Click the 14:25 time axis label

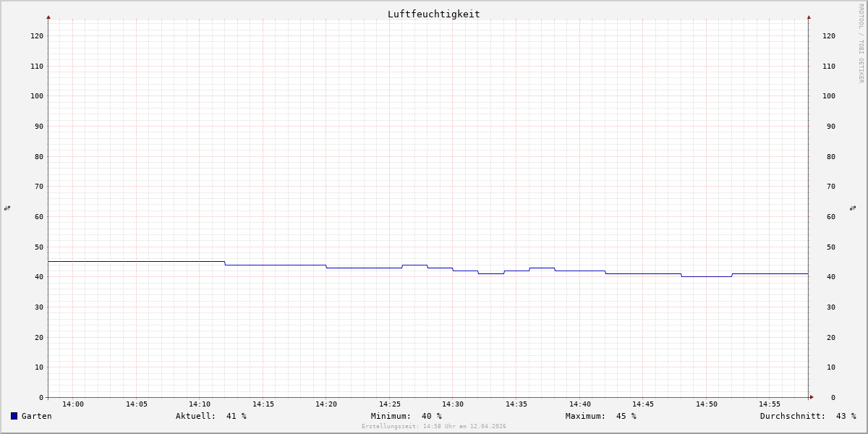tap(390, 404)
